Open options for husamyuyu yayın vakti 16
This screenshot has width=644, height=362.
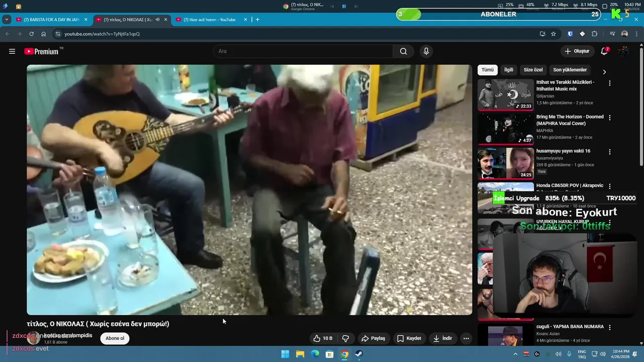(610, 152)
